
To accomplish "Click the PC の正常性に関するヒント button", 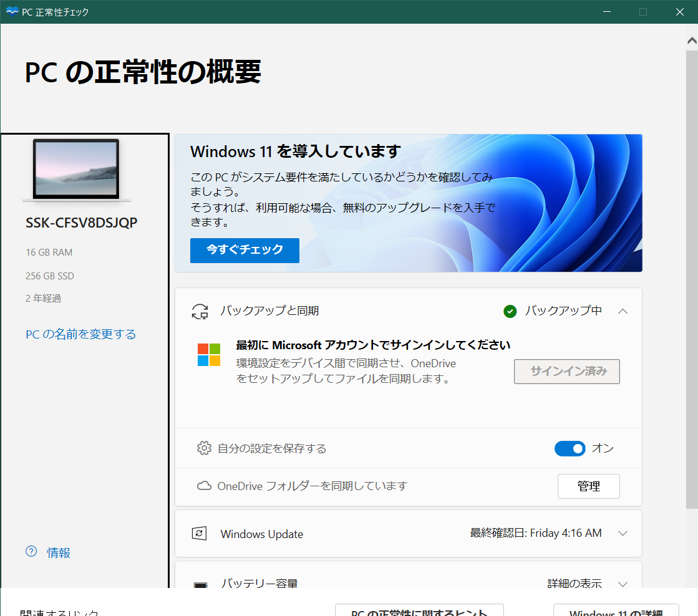I will coord(419,610).
